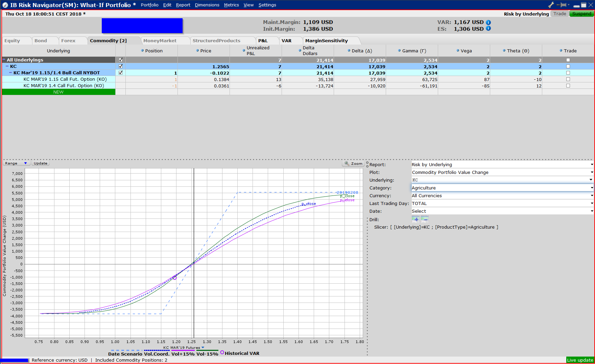Image resolution: width=595 pixels, height=364 pixels.
Task: Click the Vol+15% magenta legend swatch
Action: pos(183,350)
